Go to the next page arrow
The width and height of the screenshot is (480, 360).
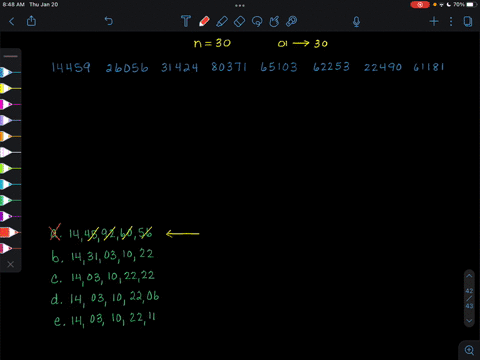tap(469, 321)
